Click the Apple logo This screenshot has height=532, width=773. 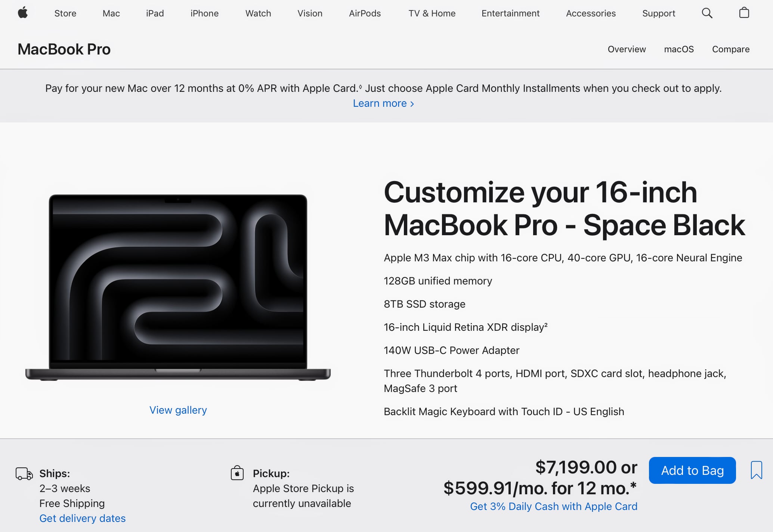(x=23, y=13)
